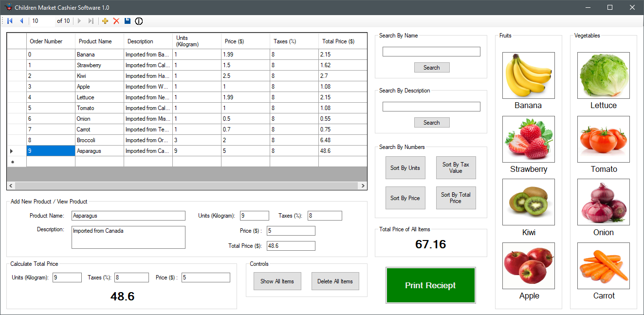This screenshot has height=315, width=644.
Task: Click Taxes field in Calculate Total Price
Action: (131, 278)
